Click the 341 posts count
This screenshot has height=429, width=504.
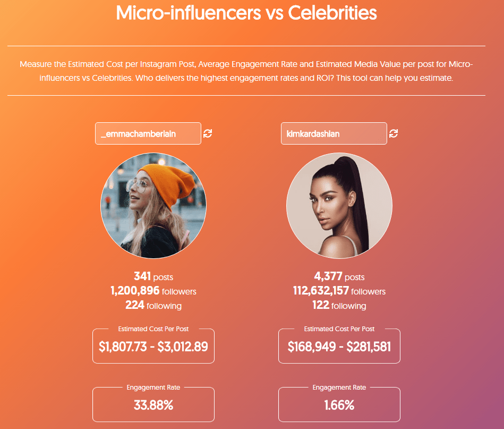tap(153, 276)
